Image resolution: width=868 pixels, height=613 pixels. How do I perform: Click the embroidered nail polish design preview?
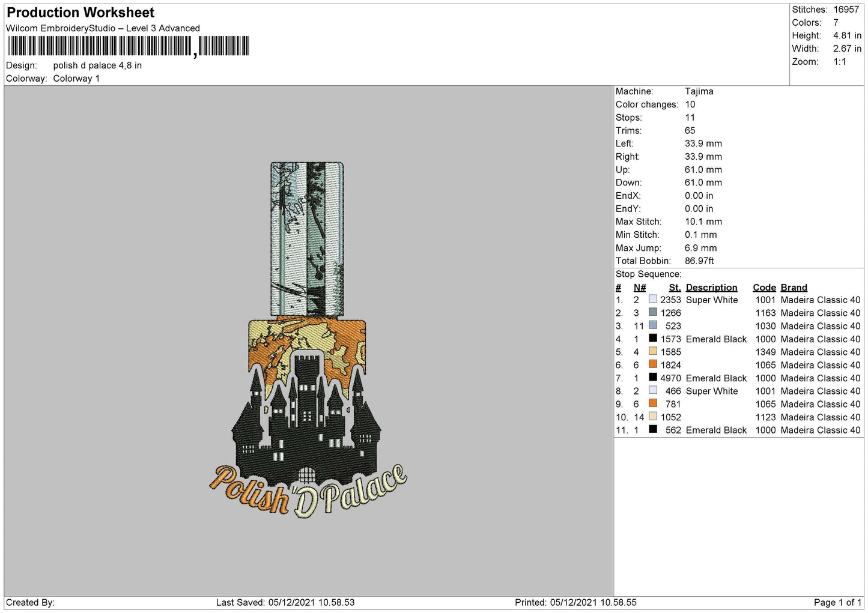click(308, 340)
